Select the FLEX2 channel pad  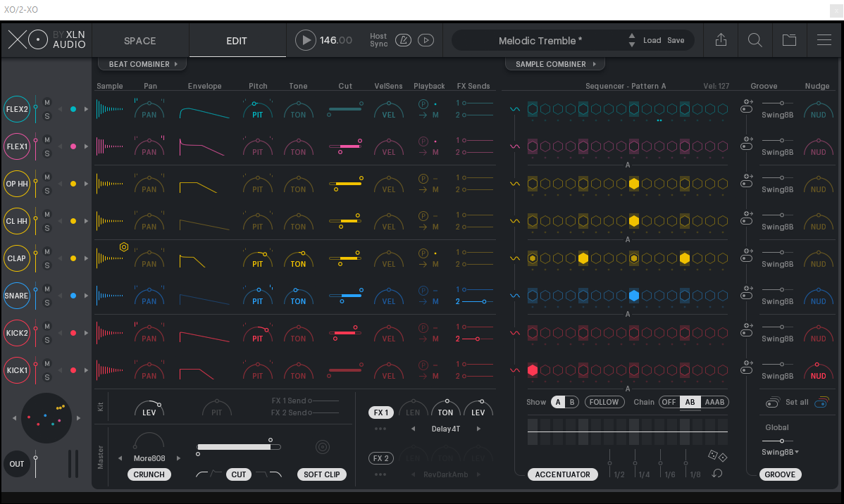coord(17,109)
